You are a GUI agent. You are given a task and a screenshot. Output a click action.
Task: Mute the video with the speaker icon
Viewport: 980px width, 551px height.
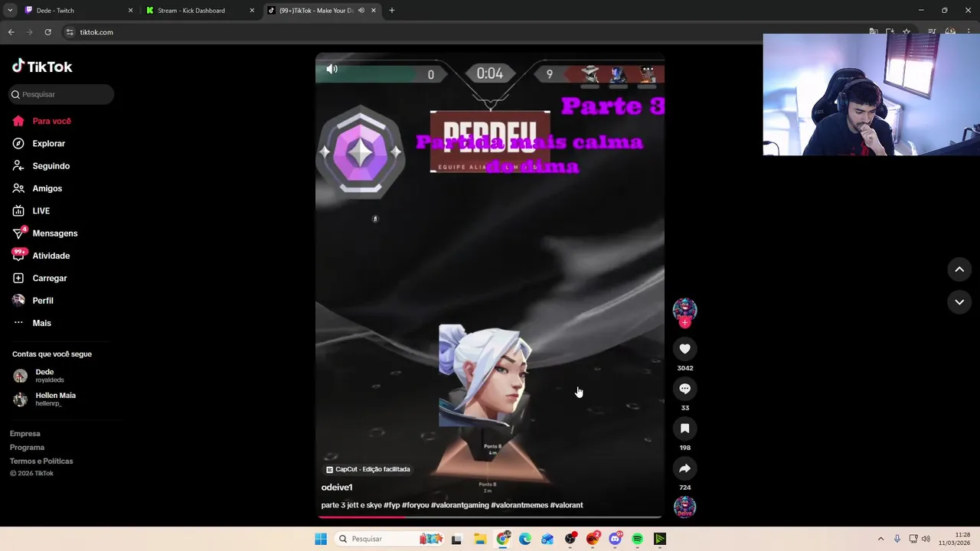[x=332, y=69]
